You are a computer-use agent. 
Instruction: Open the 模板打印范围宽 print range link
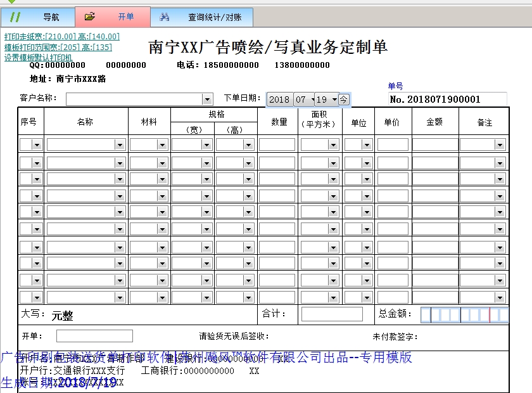pyautogui.click(x=58, y=48)
